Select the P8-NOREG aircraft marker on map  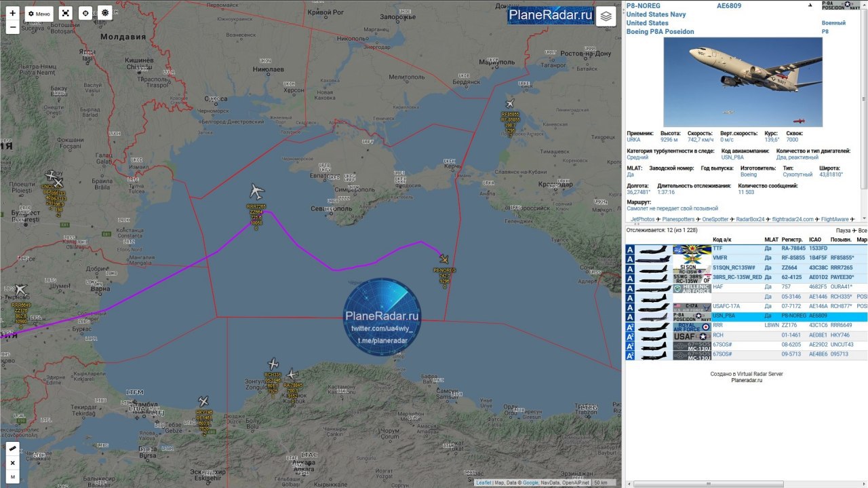click(444, 259)
